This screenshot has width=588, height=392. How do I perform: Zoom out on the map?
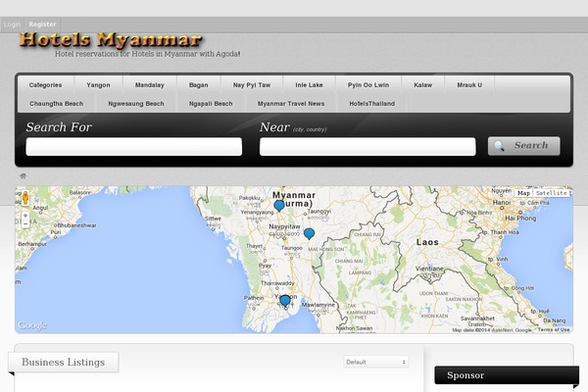pyautogui.click(x=25, y=223)
